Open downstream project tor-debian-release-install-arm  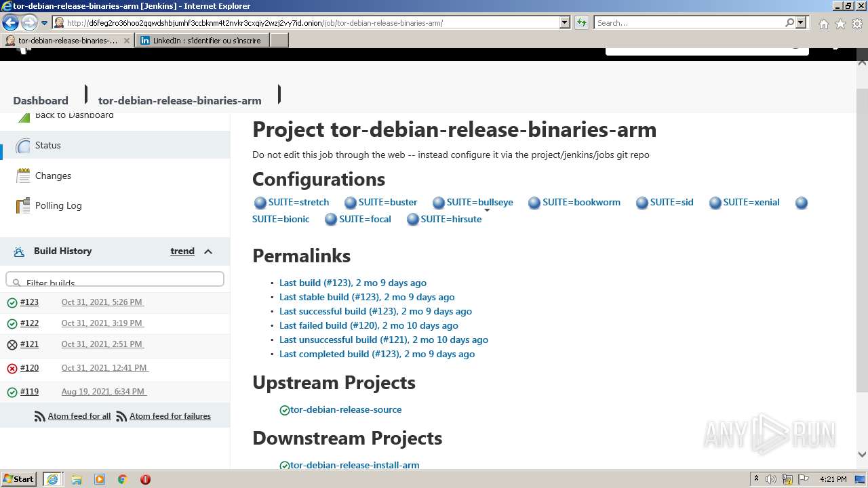point(355,465)
